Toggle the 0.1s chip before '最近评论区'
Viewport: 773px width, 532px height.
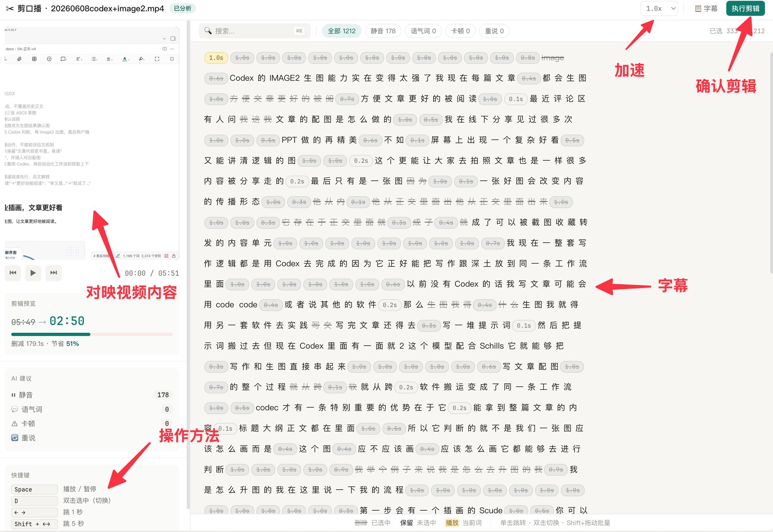pos(516,99)
